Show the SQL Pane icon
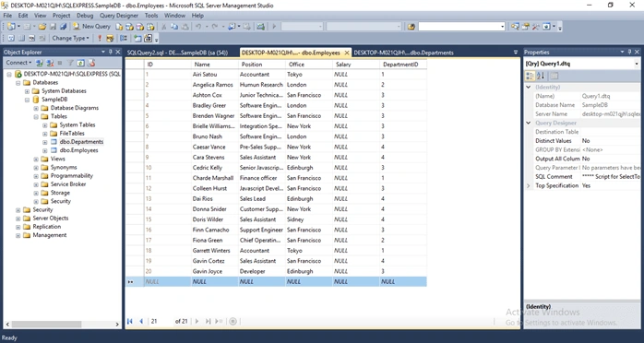 [x=31, y=38]
